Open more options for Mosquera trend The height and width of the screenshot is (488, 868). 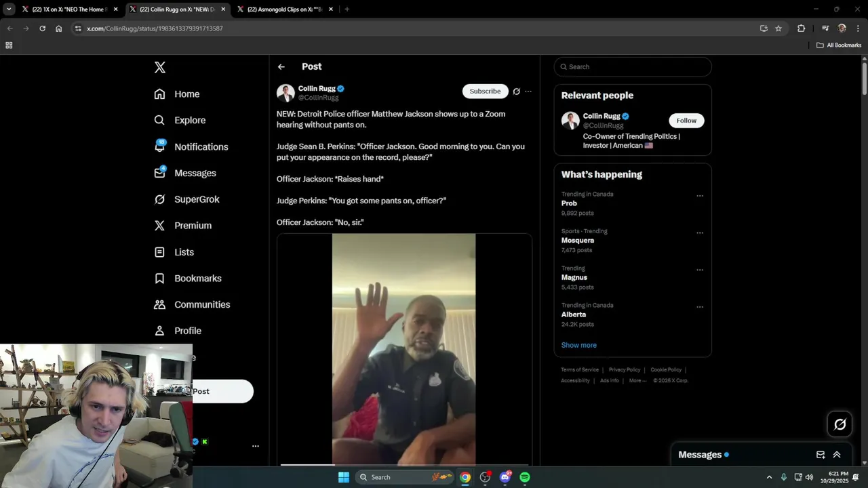click(700, 232)
